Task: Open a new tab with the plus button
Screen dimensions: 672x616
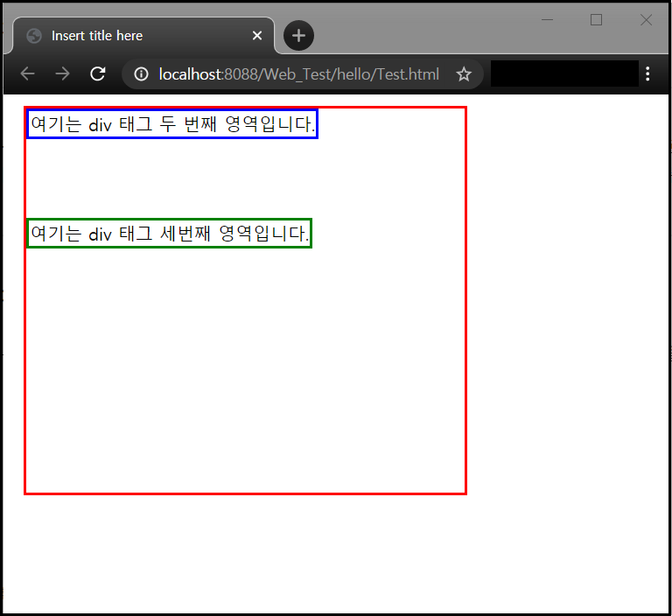Action: (x=298, y=35)
